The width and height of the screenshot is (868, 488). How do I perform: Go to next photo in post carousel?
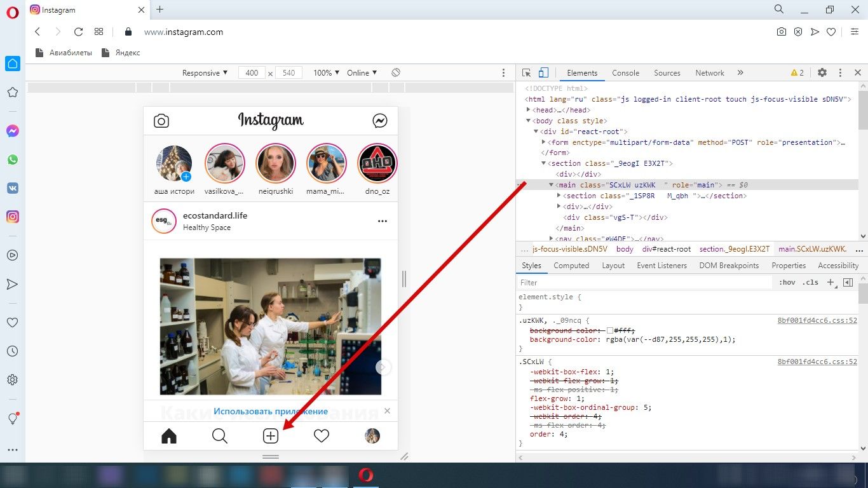tap(383, 367)
